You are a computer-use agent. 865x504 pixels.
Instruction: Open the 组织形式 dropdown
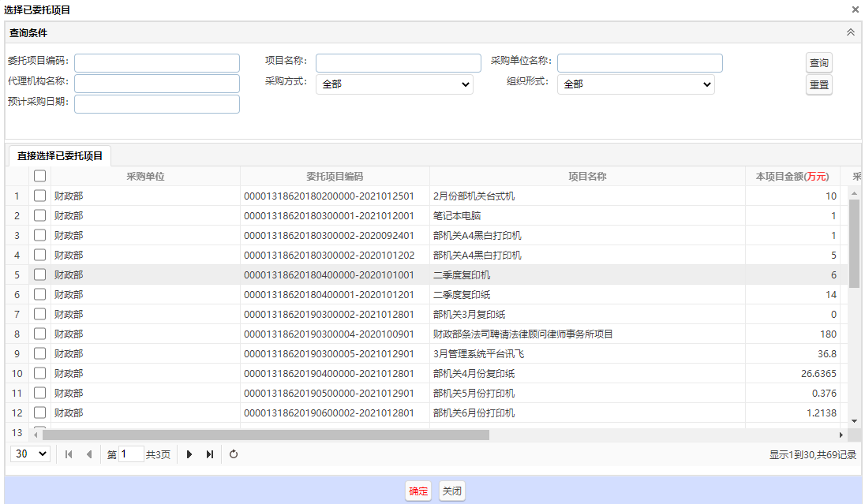[636, 84]
